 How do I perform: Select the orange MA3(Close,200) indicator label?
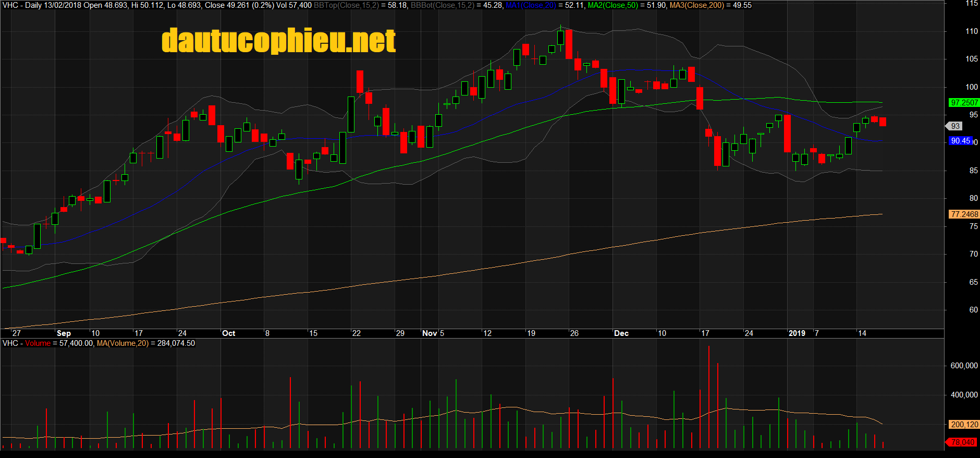coord(695,5)
